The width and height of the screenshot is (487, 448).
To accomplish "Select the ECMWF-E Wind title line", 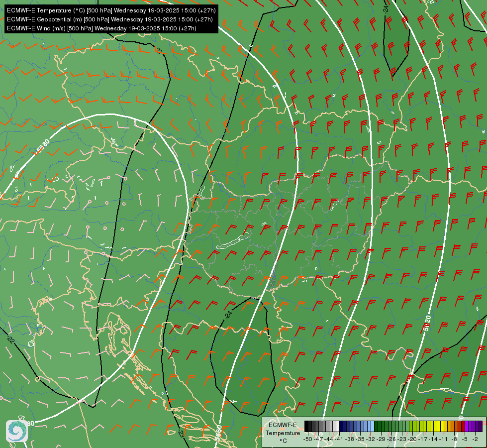I will tap(101, 28).
